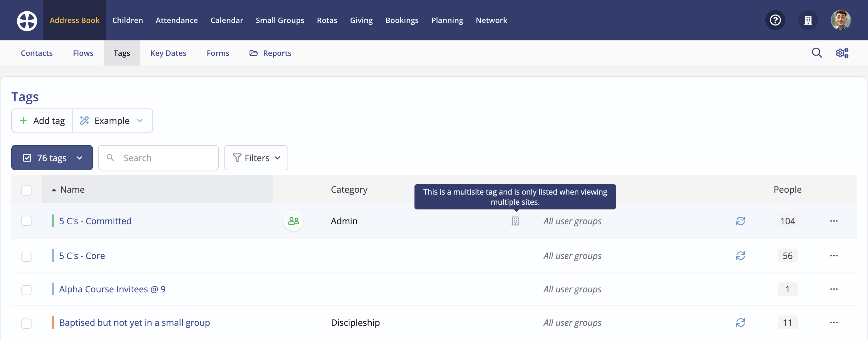Image resolution: width=868 pixels, height=340 pixels.
Task: Click the multisite building icon on 5 C's - Committed
Action: (x=515, y=221)
